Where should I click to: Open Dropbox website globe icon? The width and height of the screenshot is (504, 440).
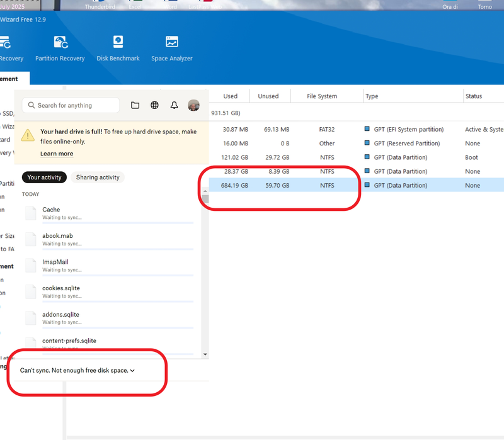click(x=154, y=105)
